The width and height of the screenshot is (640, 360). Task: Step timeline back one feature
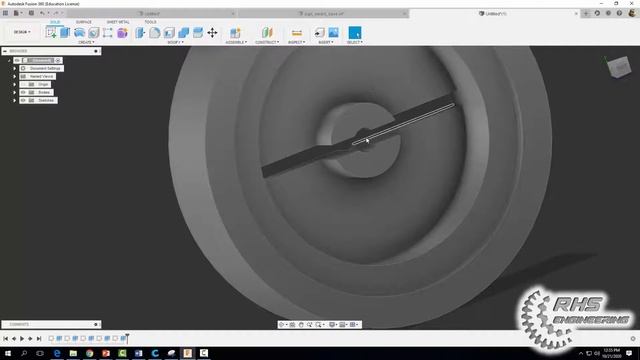(x=14, y=338)
